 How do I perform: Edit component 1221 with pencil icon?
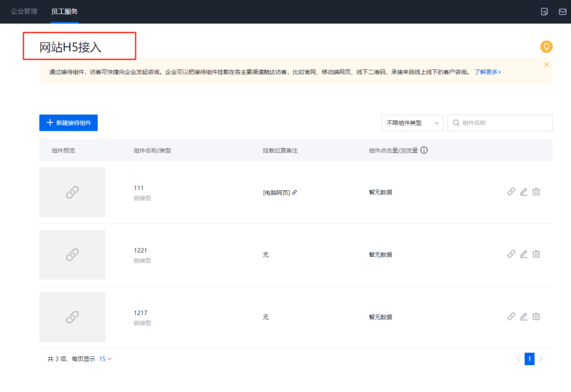coord(524,254)
